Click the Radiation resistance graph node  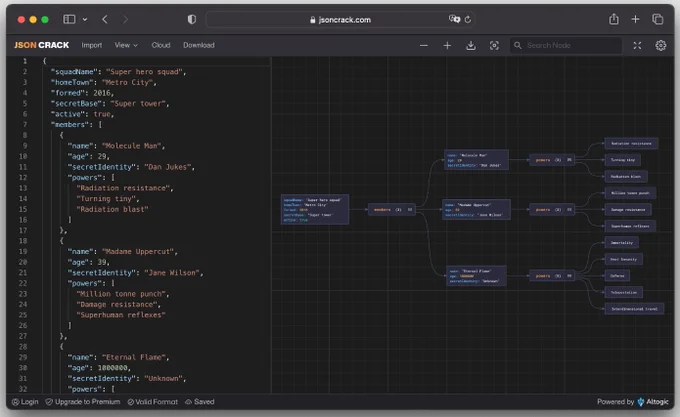[x=631, y=143]
